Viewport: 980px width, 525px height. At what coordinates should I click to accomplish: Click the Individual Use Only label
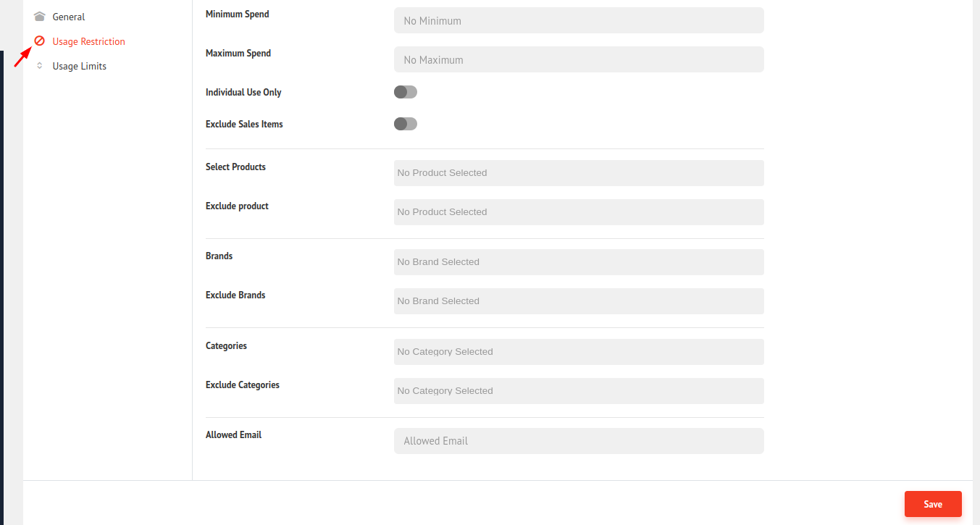coord(243,93)
